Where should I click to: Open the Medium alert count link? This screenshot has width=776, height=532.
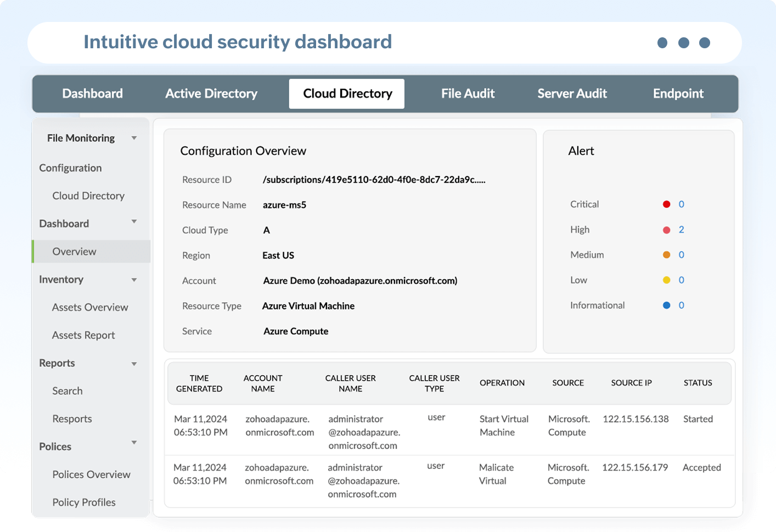coord(682,255)
